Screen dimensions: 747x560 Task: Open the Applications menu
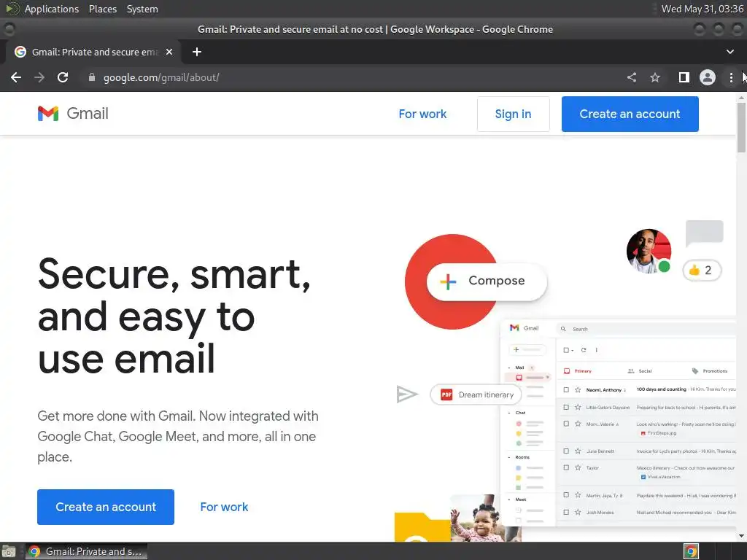[52, 9]
